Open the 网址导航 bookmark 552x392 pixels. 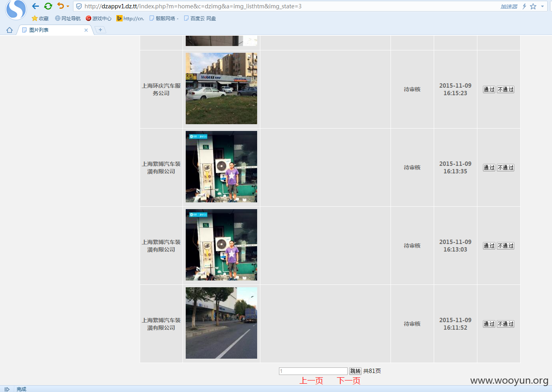coord(67,18)
